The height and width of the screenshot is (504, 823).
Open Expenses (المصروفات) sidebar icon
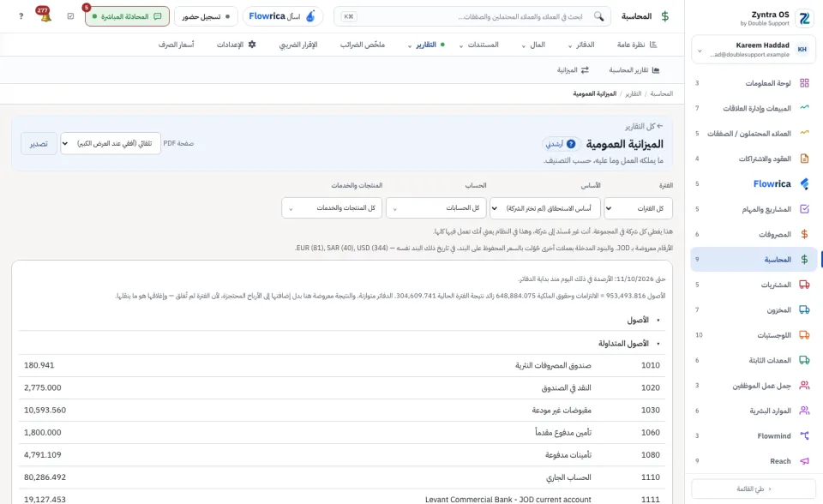coord(804,234)
